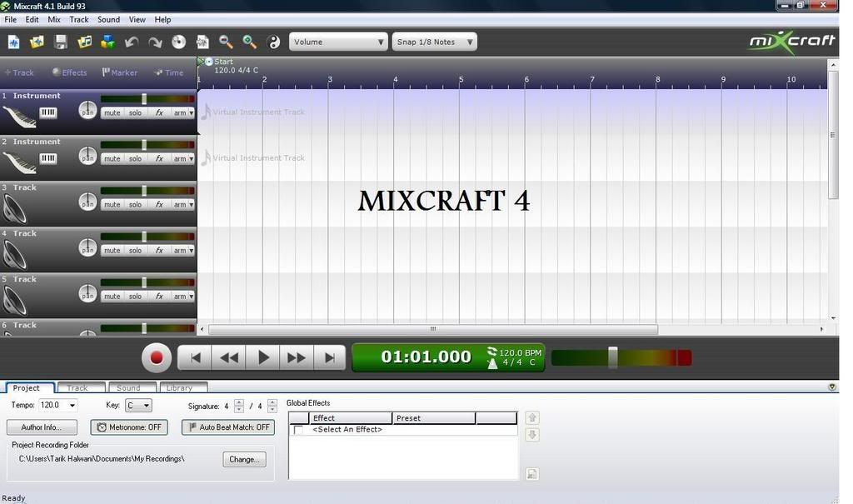The width and height of the screenshot is (853, 504).
Task: Click the Play button in the transport bar
Action: [262, 357]
